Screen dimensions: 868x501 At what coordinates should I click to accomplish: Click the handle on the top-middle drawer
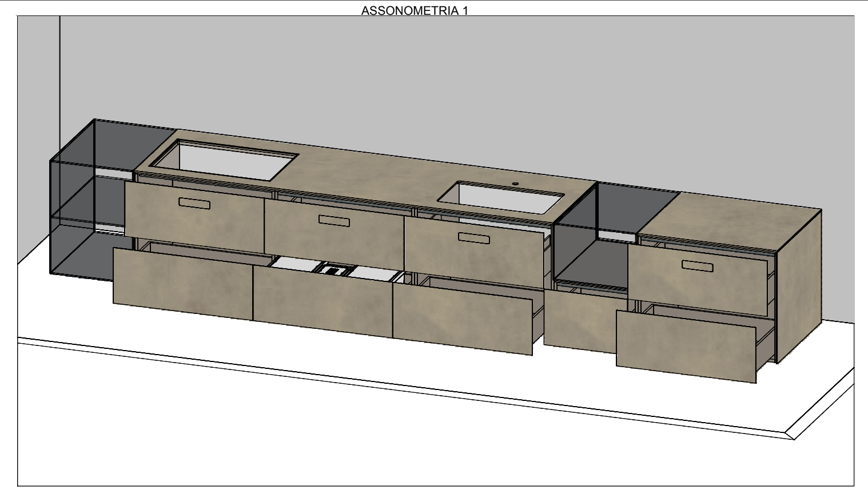pyautogui.click(x=335, y=220)
